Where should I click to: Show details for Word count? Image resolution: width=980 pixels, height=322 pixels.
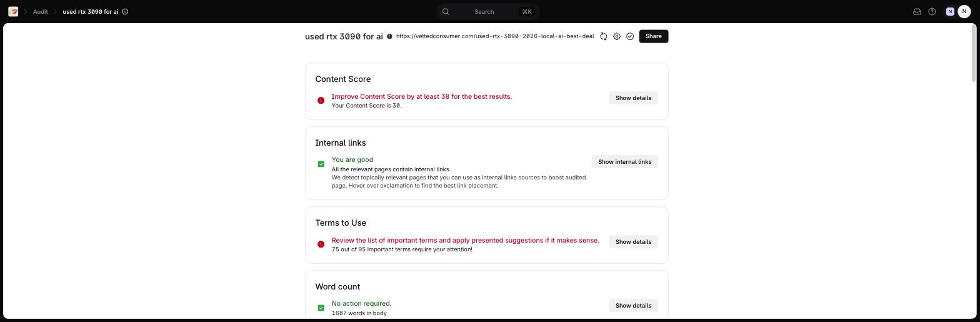[x=633, y=306]
